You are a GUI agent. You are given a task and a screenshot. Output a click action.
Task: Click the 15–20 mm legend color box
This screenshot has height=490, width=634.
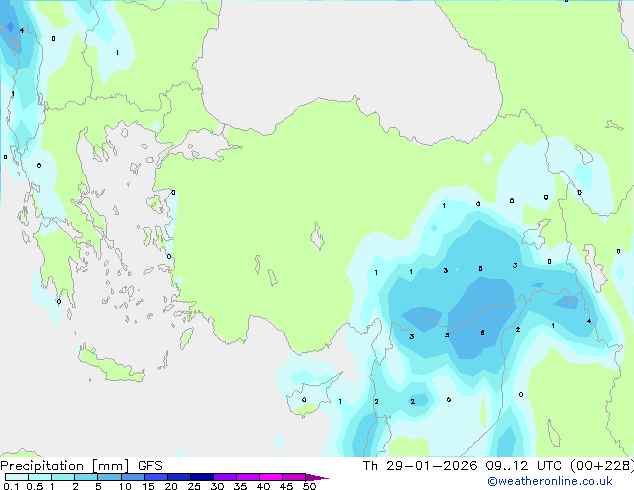click(155, 477)
